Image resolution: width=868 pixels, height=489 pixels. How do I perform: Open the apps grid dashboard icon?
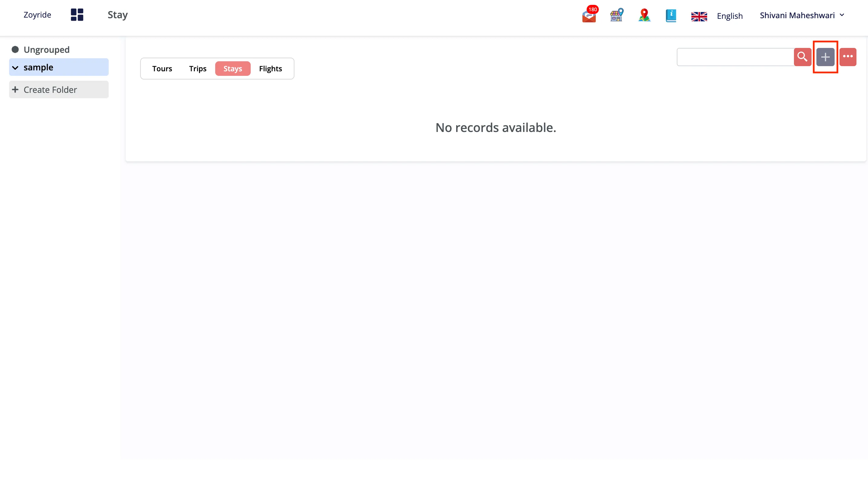(77, 15)
